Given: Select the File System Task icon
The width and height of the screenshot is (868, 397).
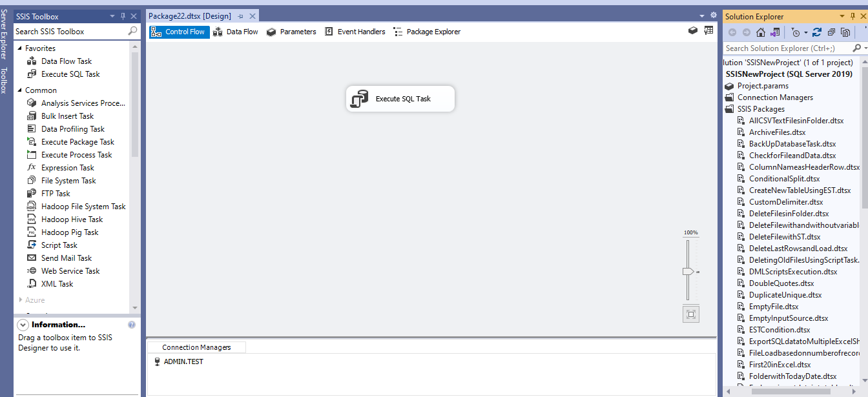Looking at the screenshot, I should click(x=32, y=181).
